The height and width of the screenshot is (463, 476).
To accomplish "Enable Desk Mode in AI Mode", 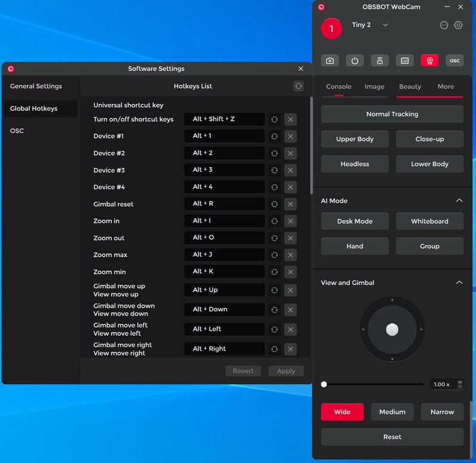I will (355, 221).
